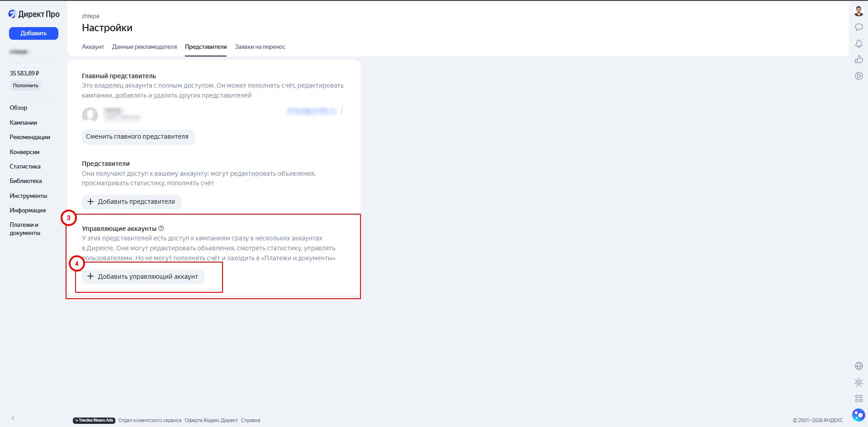Open the blue assistant icon
The image size is (868, 427).
[858, 414]
